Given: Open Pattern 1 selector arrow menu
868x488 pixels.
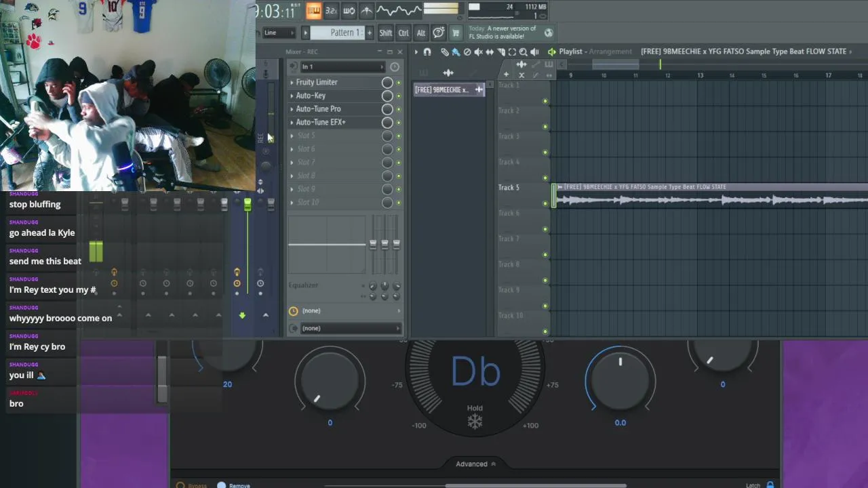Looking at the screenshot, I should (305, 33).
